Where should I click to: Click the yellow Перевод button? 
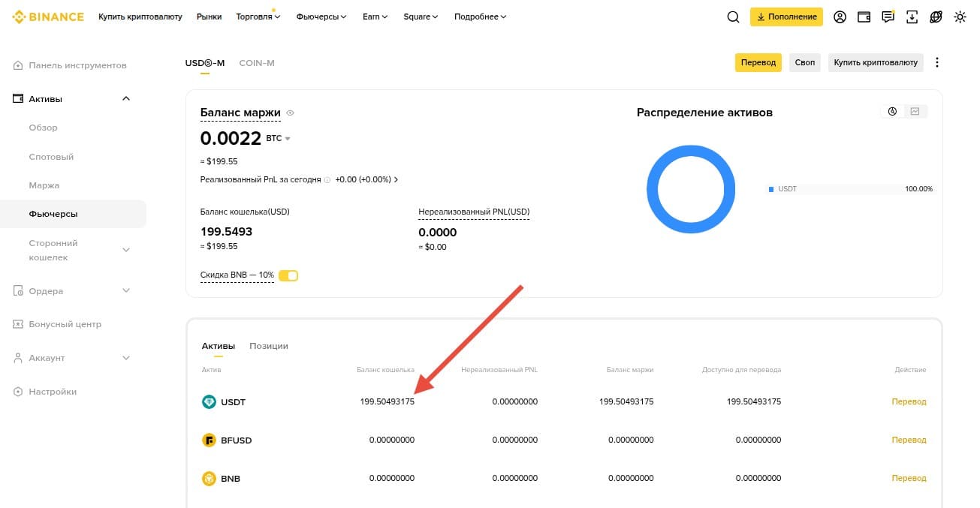pyautogui.click(x=758, y=62)
